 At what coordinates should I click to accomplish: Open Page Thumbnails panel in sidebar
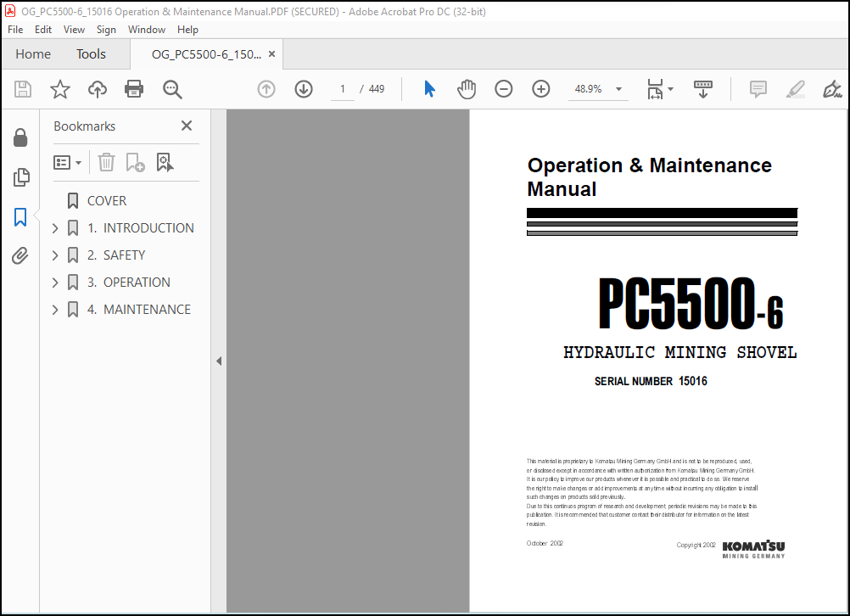tap(20, 177)
